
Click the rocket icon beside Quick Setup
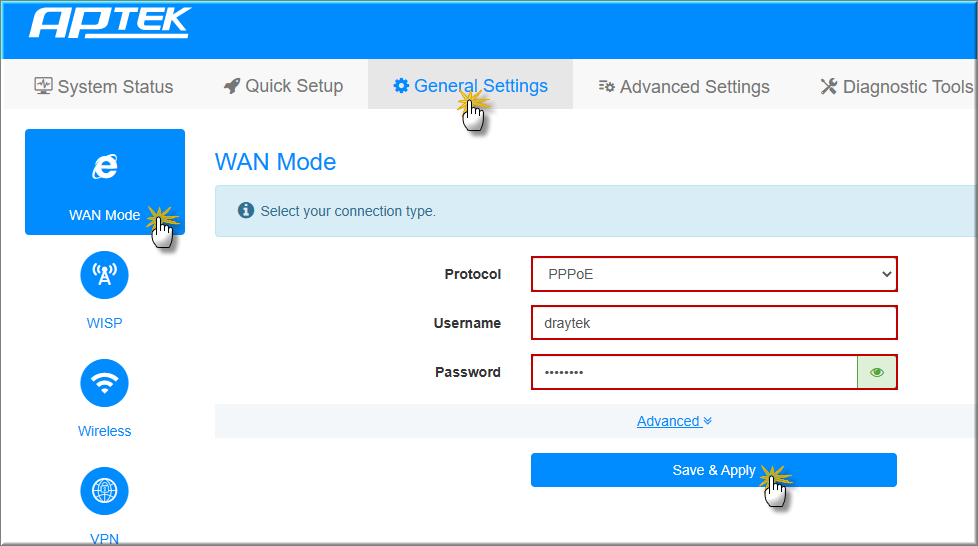pyautogui.click(x=232, y=86)
